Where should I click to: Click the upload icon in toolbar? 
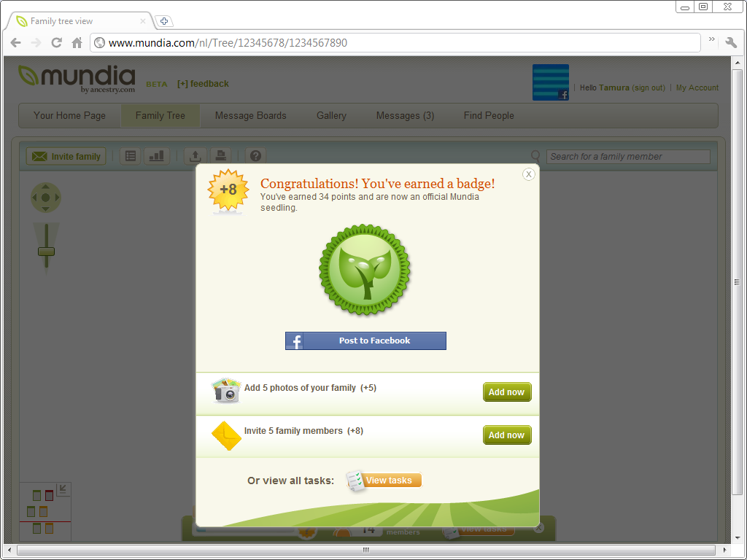click(195, 156)
